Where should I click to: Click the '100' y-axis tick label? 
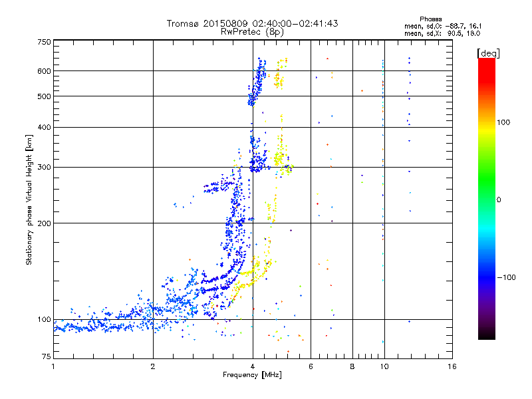pos(44,319)
